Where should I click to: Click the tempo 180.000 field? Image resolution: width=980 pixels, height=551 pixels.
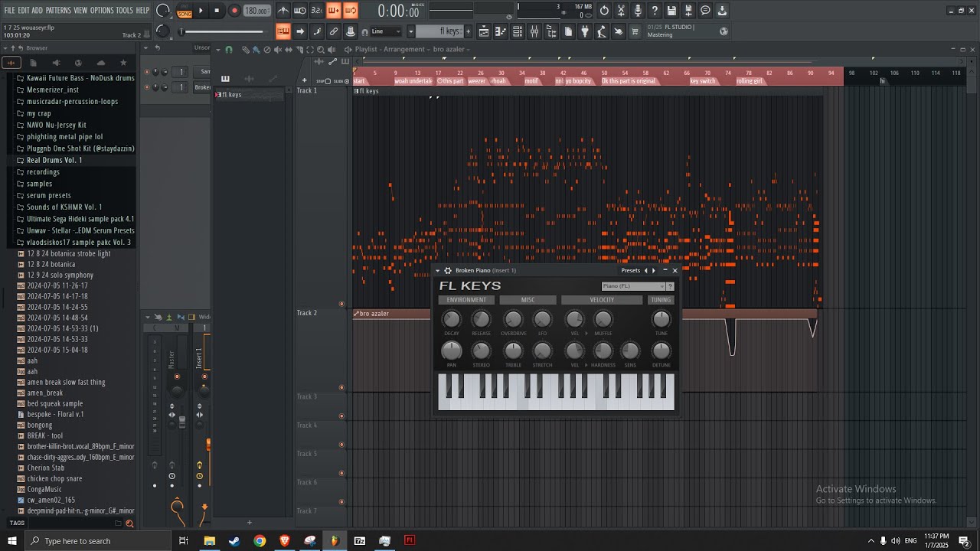[x=256, y=11]
